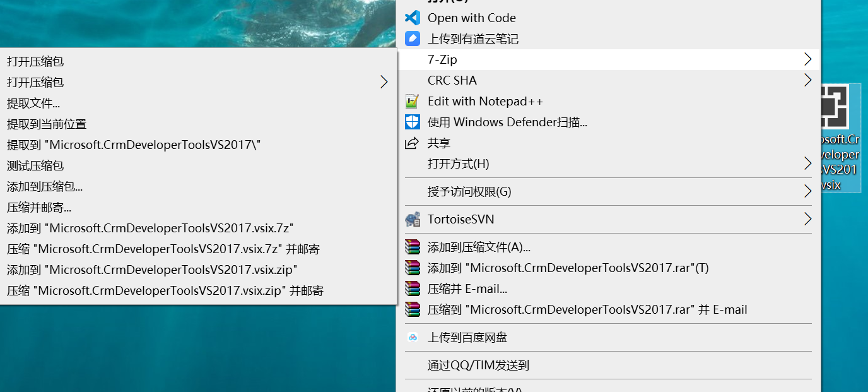Screen dimensions: 868x392
Task: Open the 7-Zip menu entry
Action: [609, 59]
